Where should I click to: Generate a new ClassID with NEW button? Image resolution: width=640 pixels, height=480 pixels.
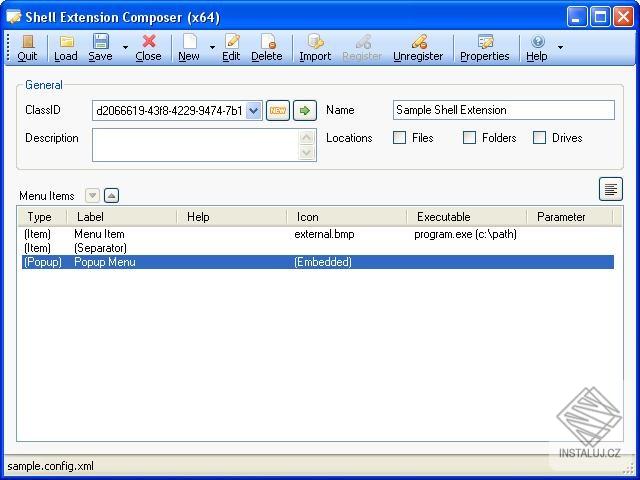(x=278, y=111)
